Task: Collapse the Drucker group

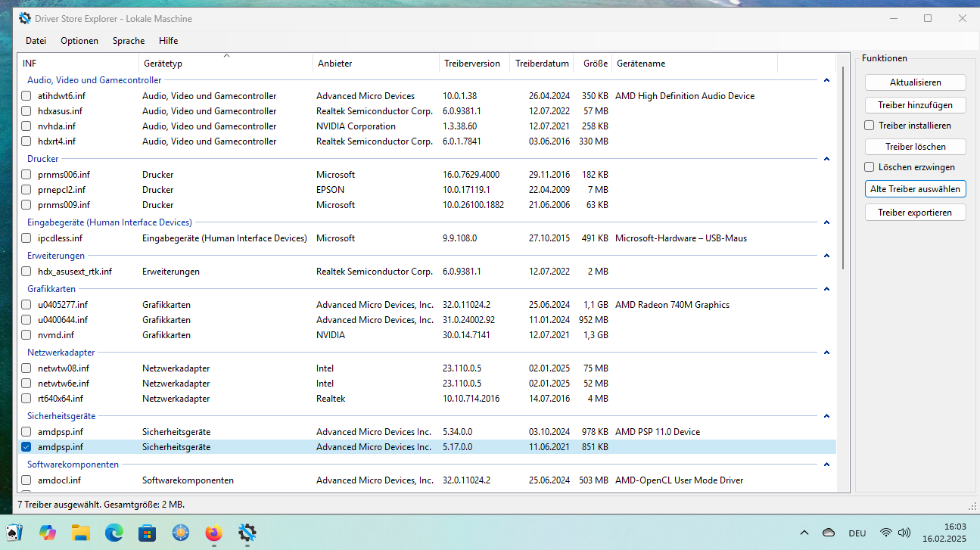Action: (827, 159)
